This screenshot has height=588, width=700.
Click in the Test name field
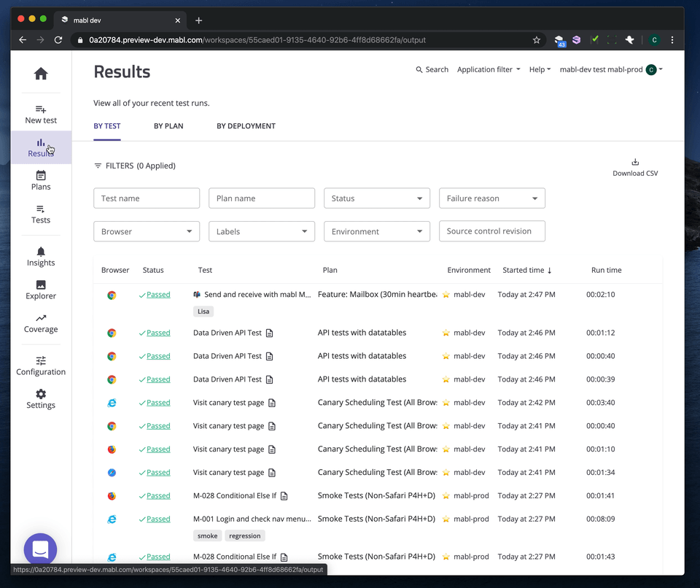pyautogui.click(x=147, y=198)
